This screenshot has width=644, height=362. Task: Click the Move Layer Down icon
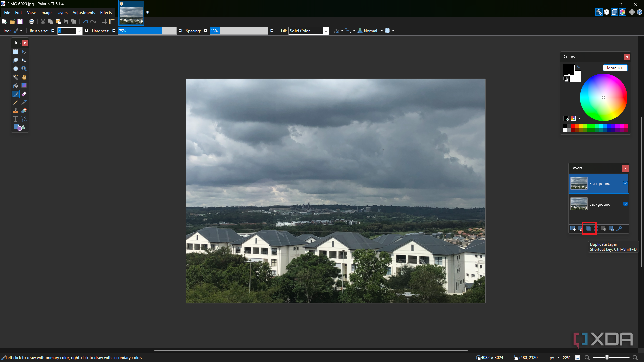611,229
